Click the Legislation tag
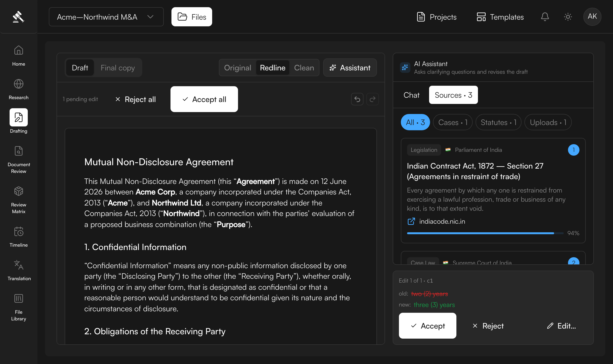Screen dimensions: 613x364 click(424, 150)
